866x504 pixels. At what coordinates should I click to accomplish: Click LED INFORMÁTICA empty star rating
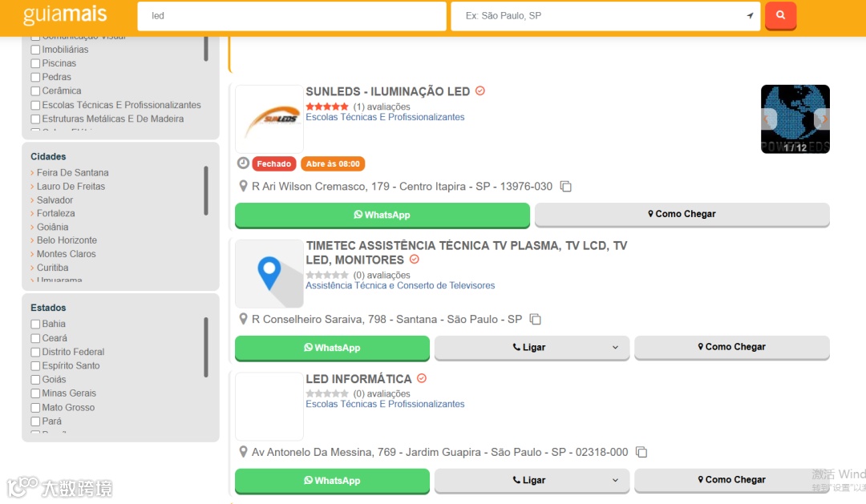tap(327, 393)
